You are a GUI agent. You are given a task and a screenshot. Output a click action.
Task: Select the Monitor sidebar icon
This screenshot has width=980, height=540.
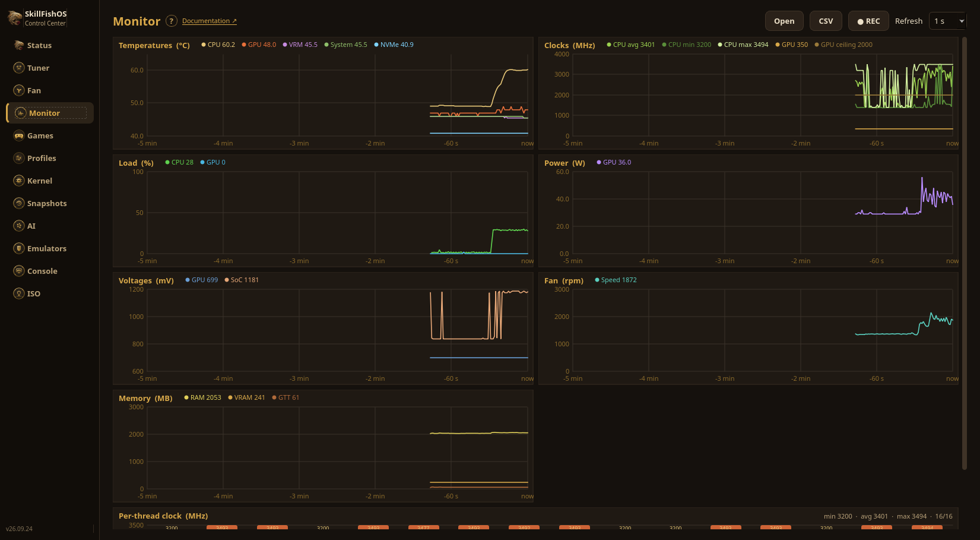click(x=21, y=113)
